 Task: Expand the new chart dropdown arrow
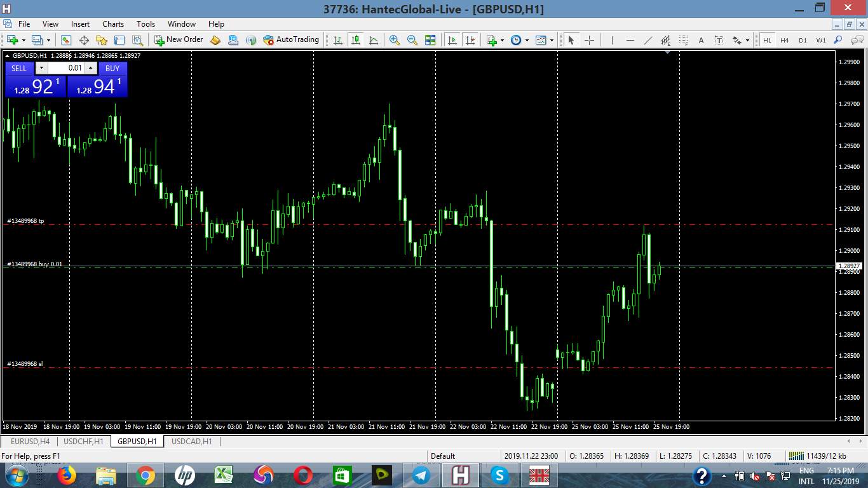(24, 40)
